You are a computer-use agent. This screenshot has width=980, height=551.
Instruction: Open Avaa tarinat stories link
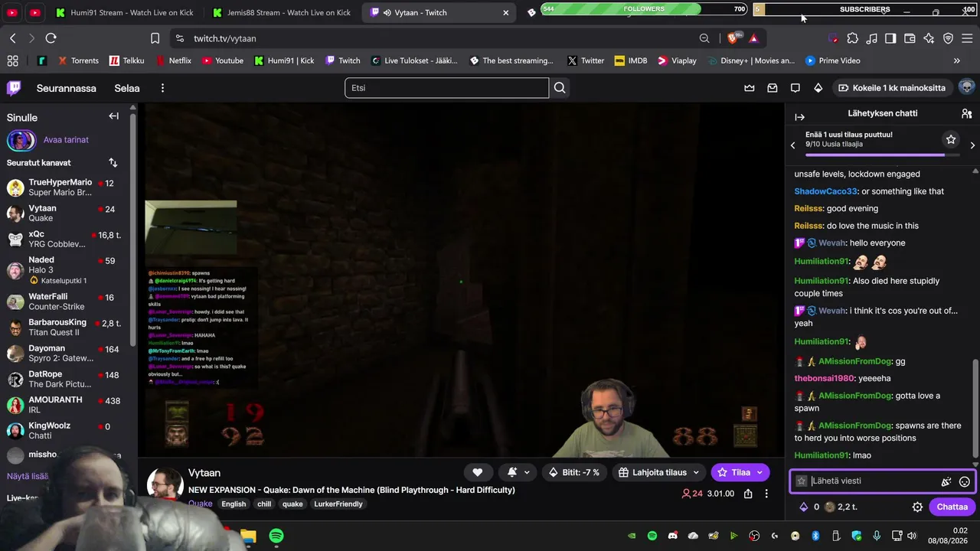(66, 140)
